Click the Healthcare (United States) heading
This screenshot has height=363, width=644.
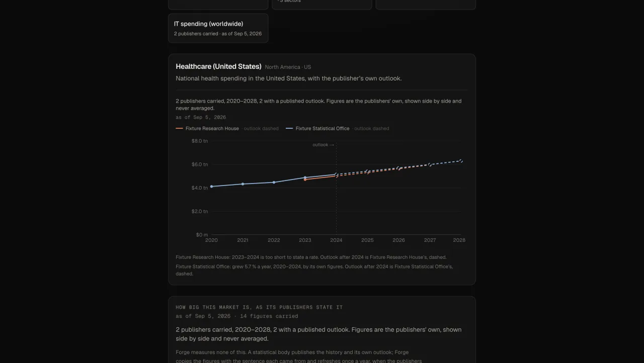coord(218,66)
